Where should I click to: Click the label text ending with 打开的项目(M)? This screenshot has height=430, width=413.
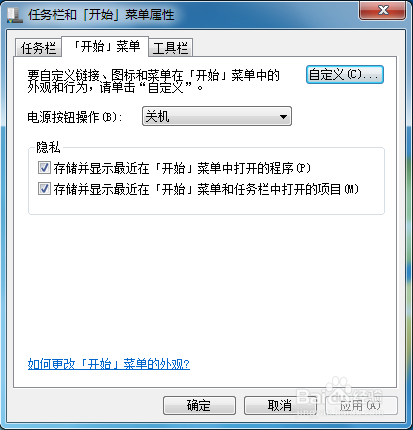tap(206, 189)
